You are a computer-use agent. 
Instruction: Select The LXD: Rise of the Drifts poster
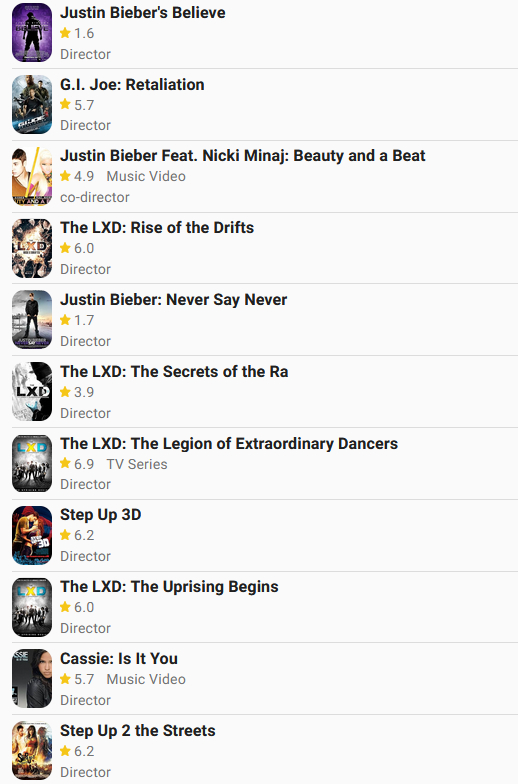coord(32,248)
